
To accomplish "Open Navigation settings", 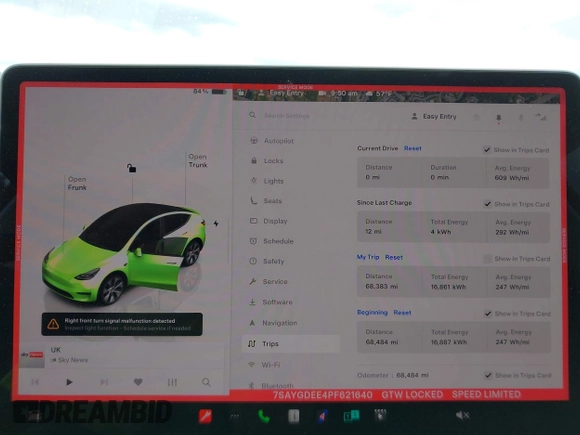I will coord(273,323).
